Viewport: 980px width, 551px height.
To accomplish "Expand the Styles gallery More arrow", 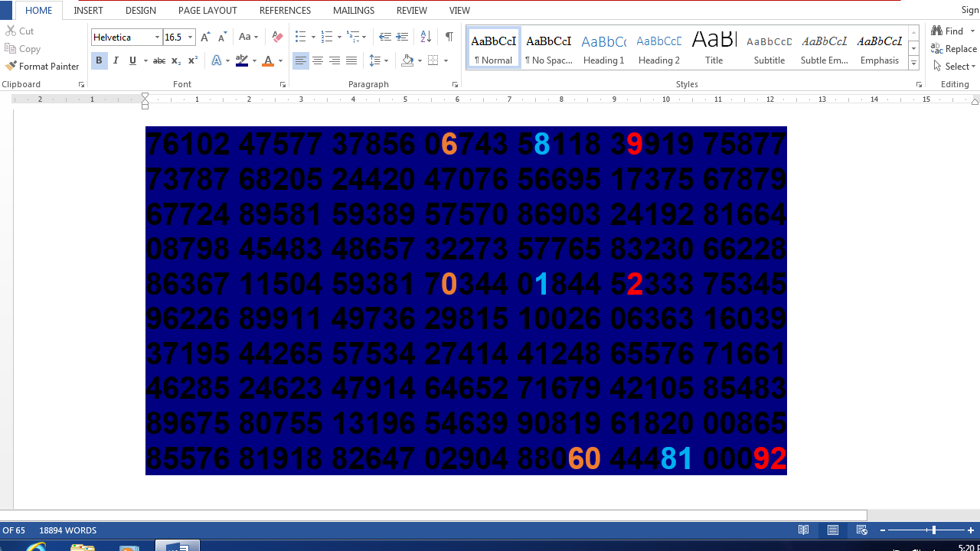I will tap(913, 64).
